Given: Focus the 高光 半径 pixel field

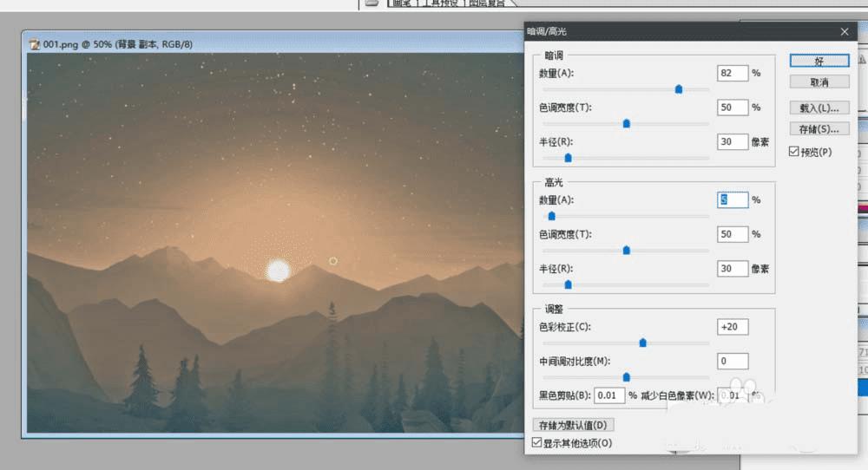Looking at the screenshot, I should click(733, 268).
